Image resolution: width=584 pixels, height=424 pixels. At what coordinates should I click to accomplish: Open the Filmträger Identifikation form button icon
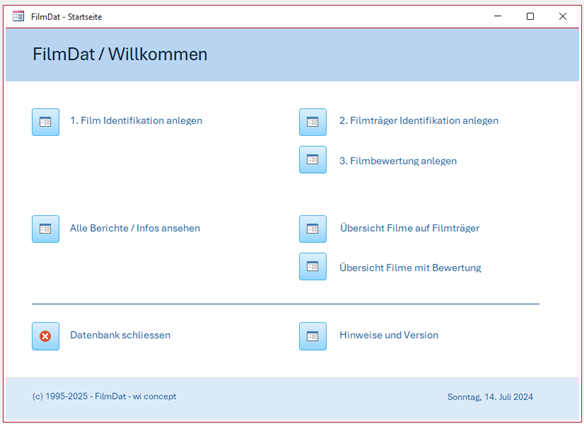pos(313,122)
